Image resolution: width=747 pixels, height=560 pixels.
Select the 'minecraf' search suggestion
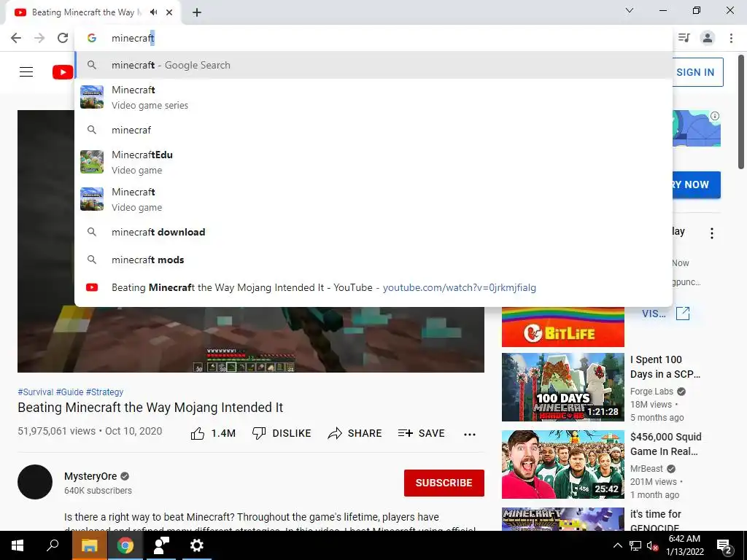click(373, 130)
